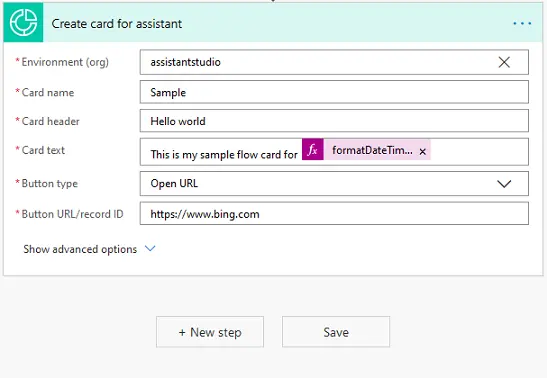Screen dimensions: 547x378
Task: Remove the formatDateTime expression token
Action: (422, 152)
